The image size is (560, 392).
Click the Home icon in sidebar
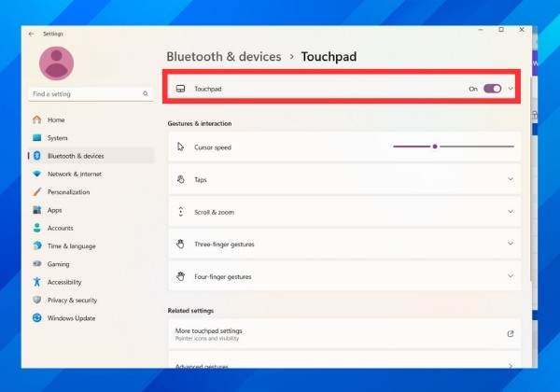36,119
